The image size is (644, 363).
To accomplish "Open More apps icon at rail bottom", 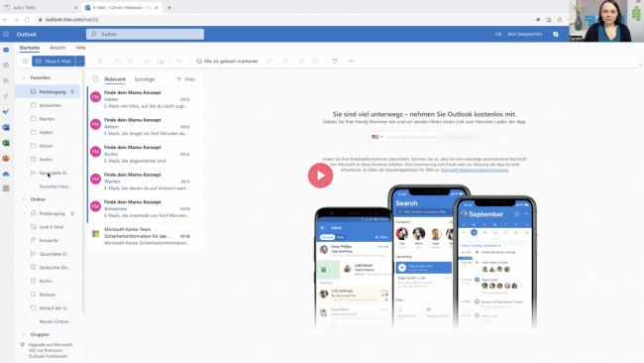I will [6, 188].
